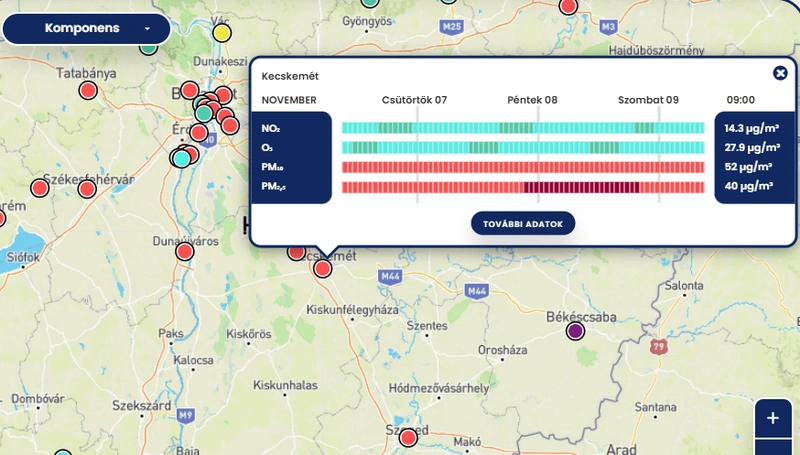
Task: Click the Hódmezővásárhely map label
Action: point(439,388)
